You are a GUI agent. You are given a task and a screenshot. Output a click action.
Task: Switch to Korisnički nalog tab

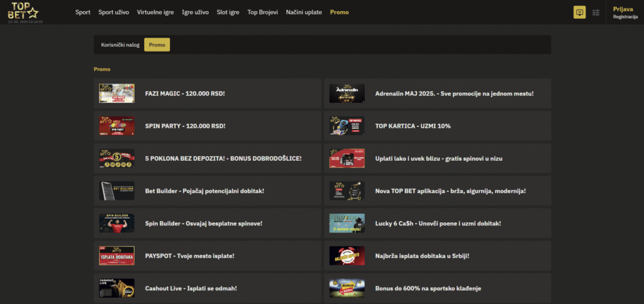120,45
